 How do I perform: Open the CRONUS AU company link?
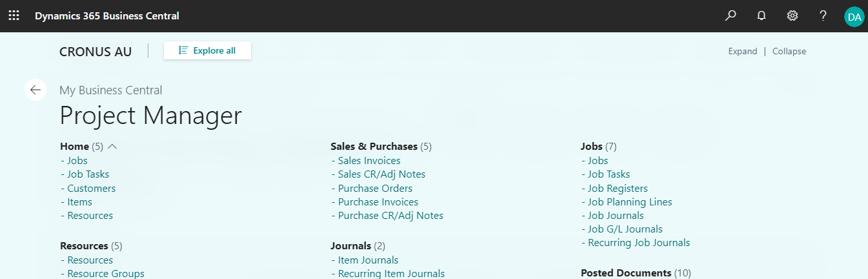96,52
